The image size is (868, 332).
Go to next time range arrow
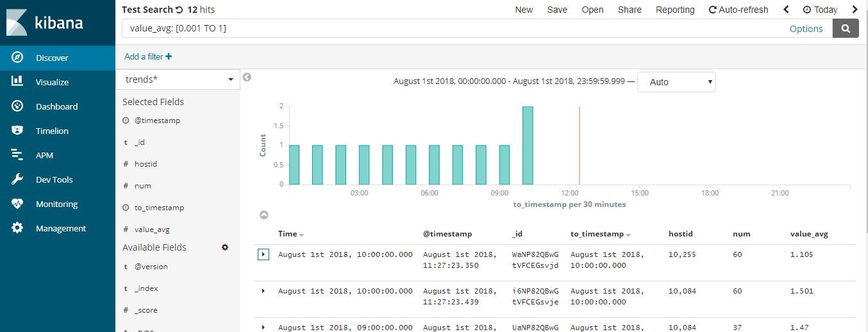pos(855,10)
